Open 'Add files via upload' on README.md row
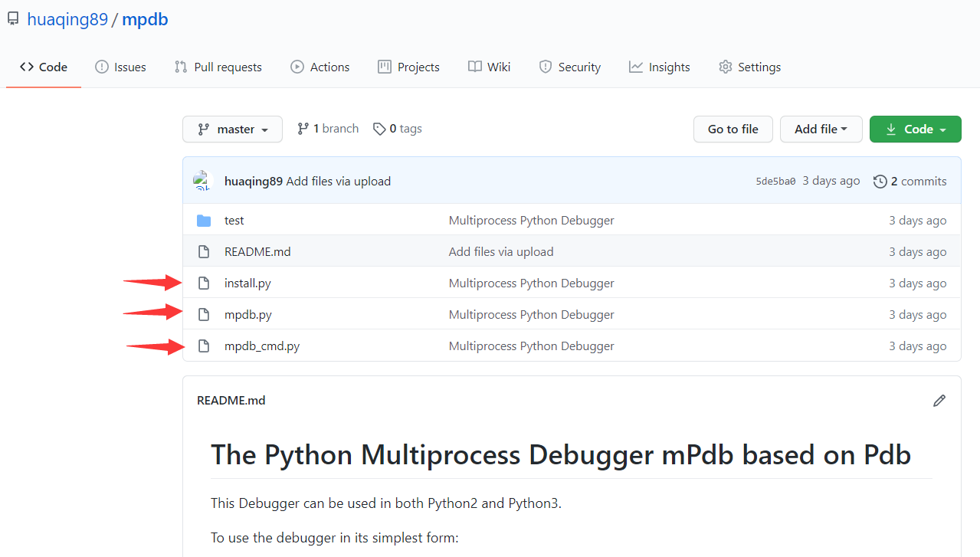The width and height of the screenshot is (980, 557). (501, 252)
